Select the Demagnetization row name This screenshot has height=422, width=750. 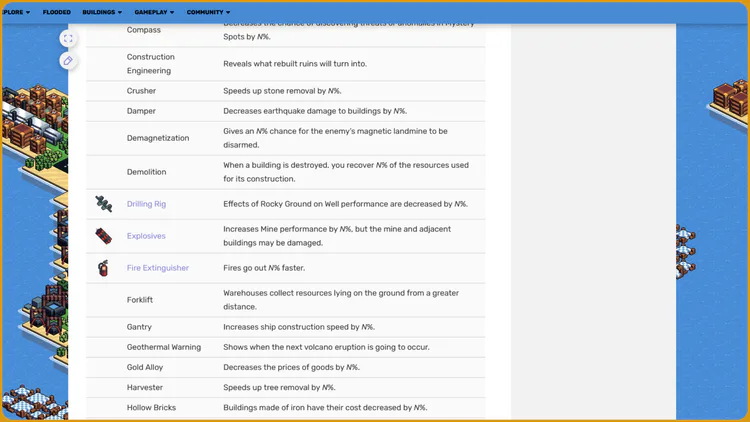click(x=158, y=138)
